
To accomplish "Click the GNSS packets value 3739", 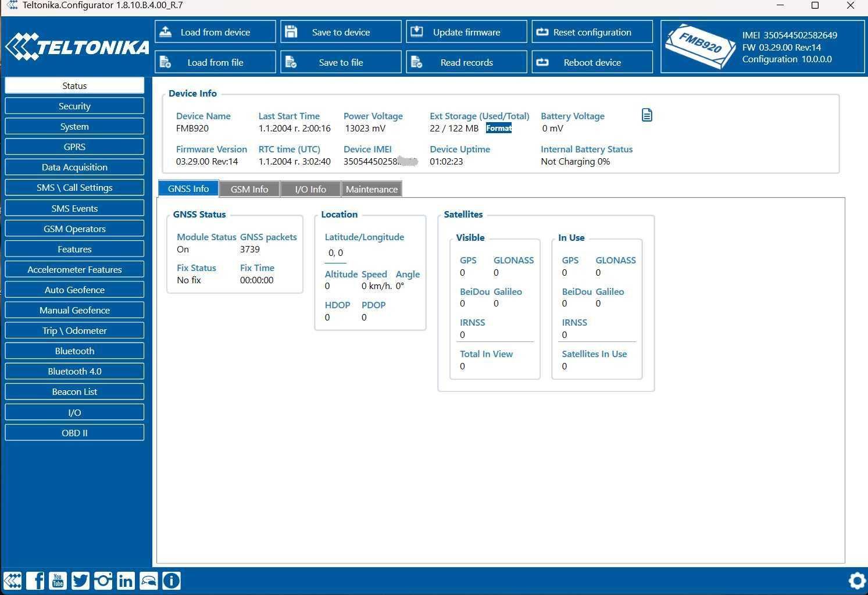I will [x=250, y=249].
